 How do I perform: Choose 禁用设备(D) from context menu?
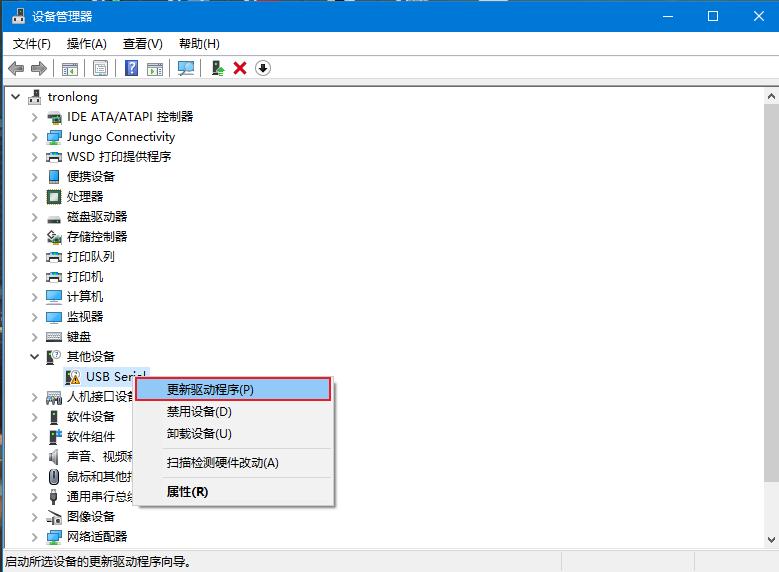coord(234,411)
